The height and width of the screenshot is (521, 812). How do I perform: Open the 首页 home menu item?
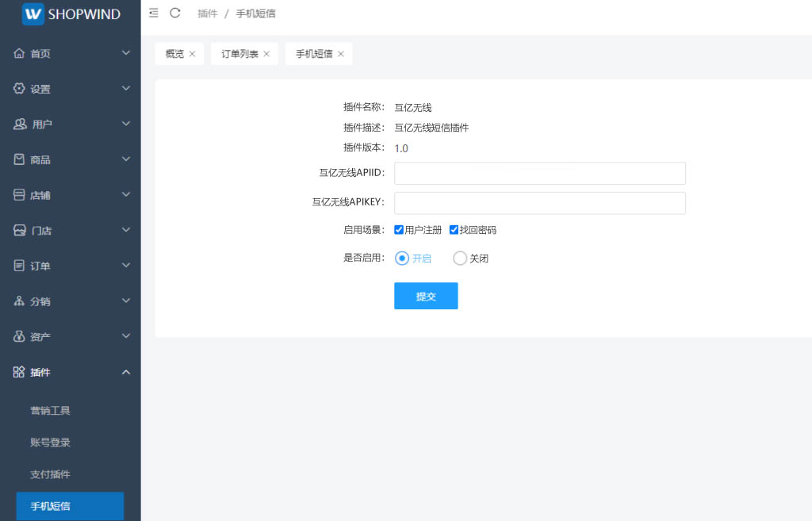(x=40, y=53)
